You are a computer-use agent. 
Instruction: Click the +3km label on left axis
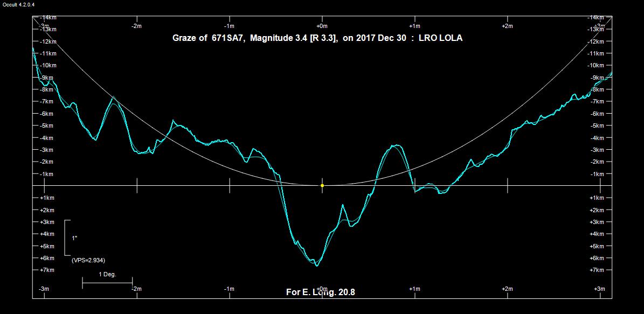pyautogui.click(x=47, y=222)
